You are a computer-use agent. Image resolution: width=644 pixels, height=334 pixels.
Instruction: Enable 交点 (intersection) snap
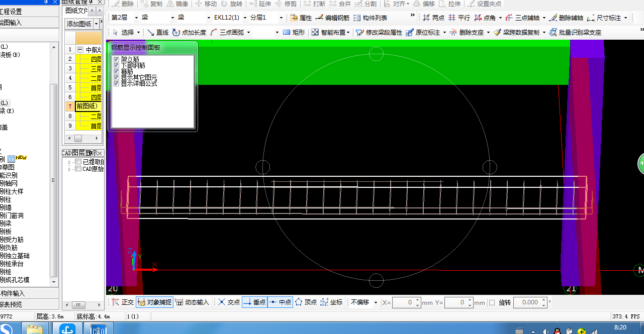229,302
